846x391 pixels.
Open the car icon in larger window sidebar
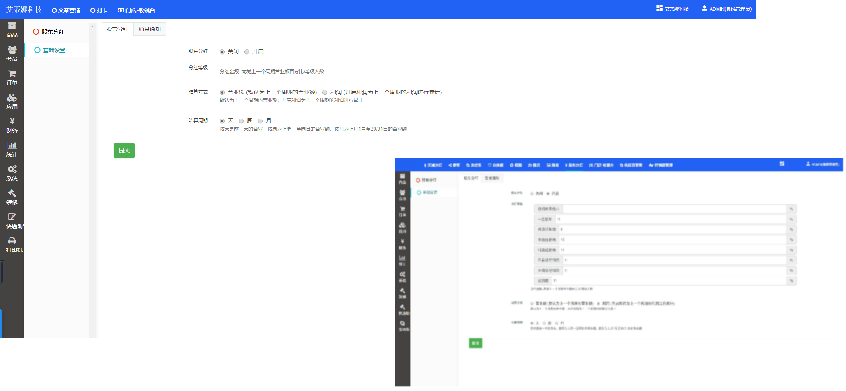[x=12, y=241]
